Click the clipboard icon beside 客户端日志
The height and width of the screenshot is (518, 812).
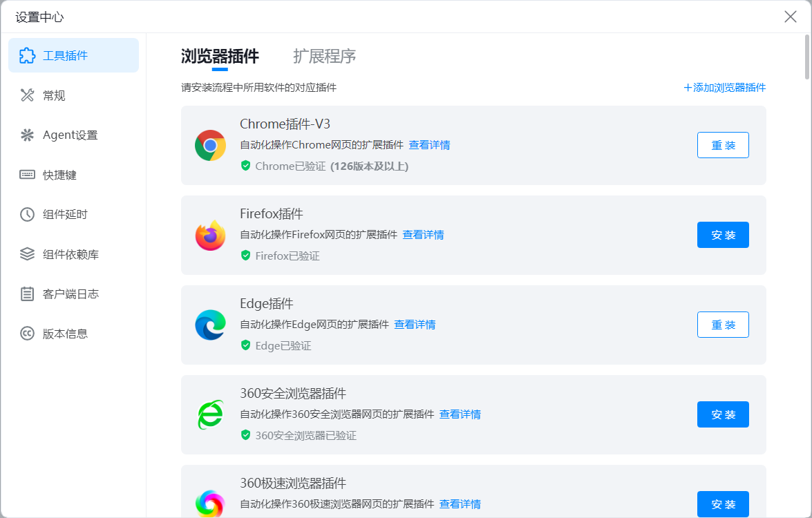27,294
